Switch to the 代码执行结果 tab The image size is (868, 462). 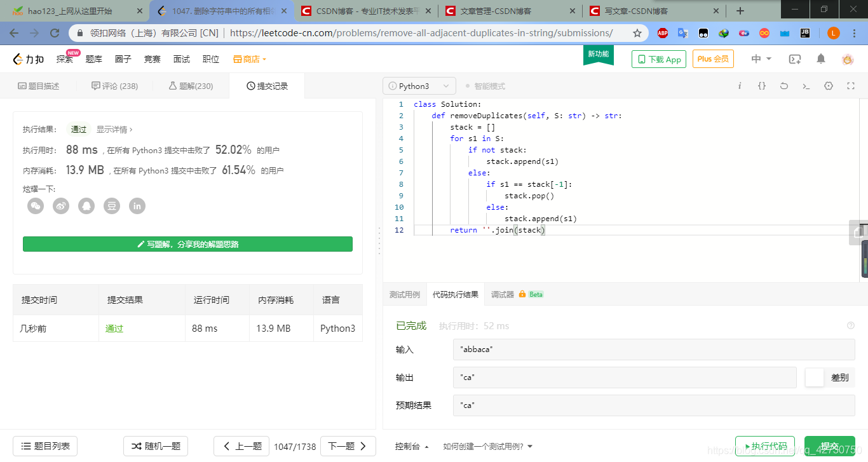456,294
